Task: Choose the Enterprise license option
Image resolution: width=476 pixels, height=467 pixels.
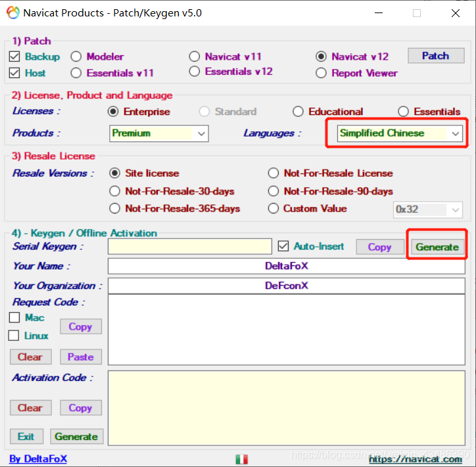Action: point(113,112)
